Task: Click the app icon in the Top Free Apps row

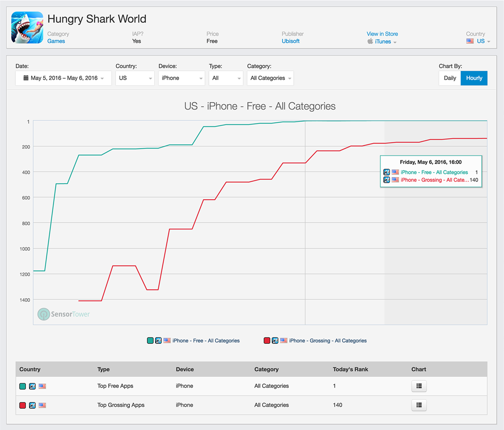Action: (32, 386)
